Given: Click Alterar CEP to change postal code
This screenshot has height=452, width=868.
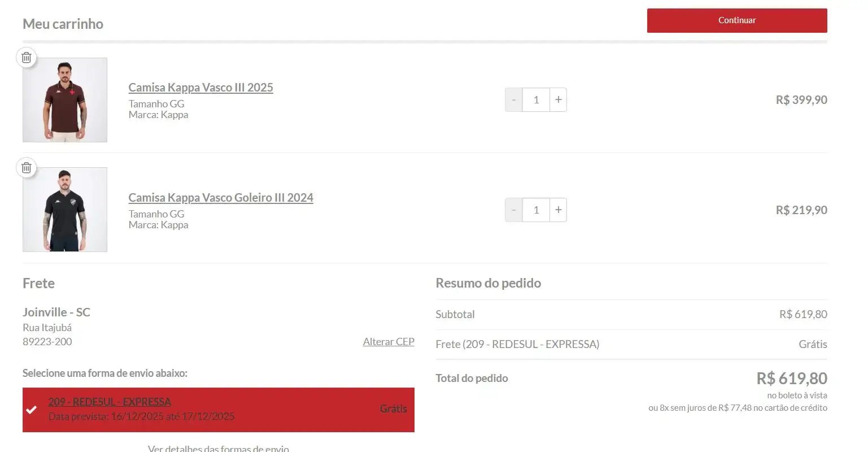Looking at the screenshot, I should tap(389, 342).
